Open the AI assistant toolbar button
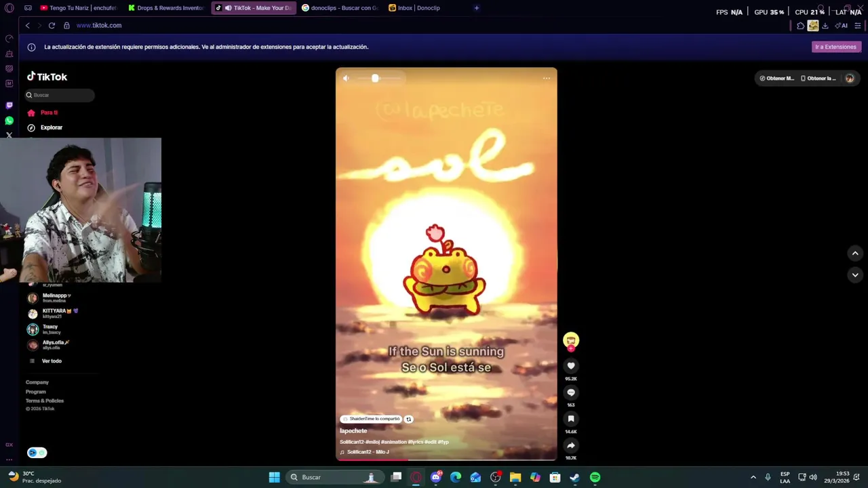Screen dimensions: 868x488 pos(841,26)
